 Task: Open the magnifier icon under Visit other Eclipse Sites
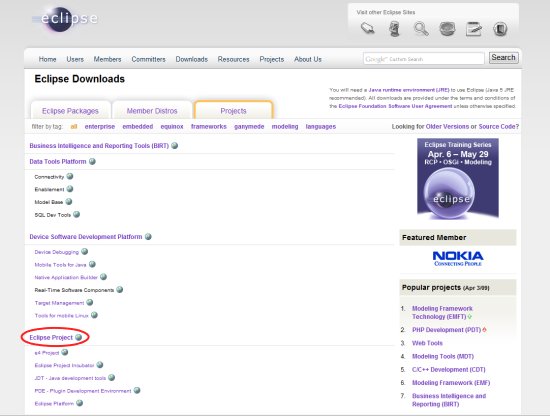[x=421, y=29]
